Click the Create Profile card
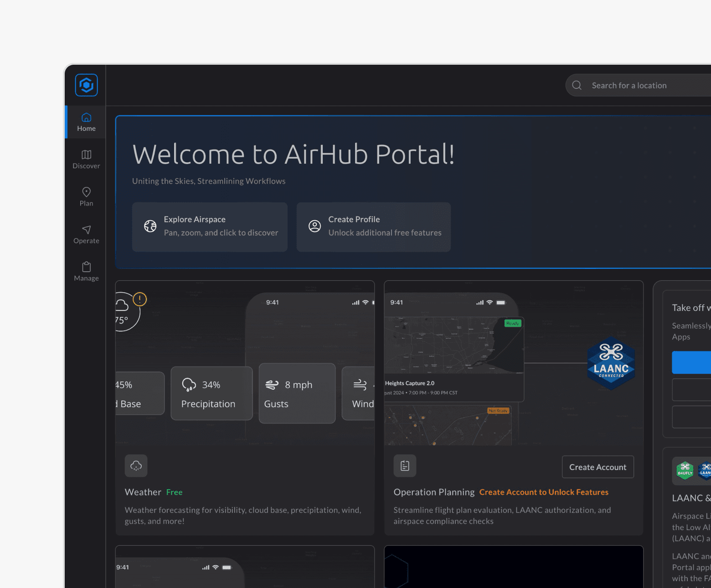Image resolution: width=711 pixels, height=588 pixels. coord(374,227)
